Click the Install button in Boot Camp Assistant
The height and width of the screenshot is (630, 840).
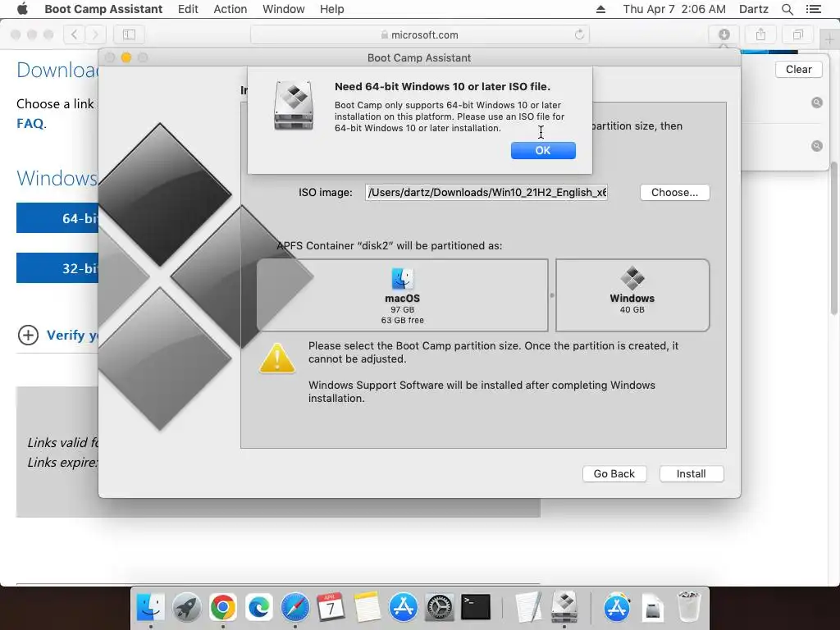click(x=691, y=473)
